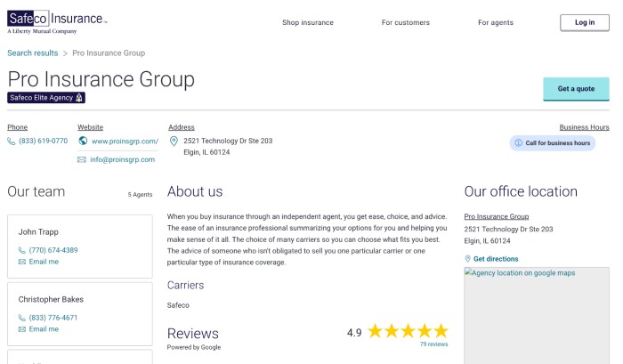Click the phone icon beside (833) 619-0770
The height and width of the screenshot is (364, 623).
tap(12, 141)
